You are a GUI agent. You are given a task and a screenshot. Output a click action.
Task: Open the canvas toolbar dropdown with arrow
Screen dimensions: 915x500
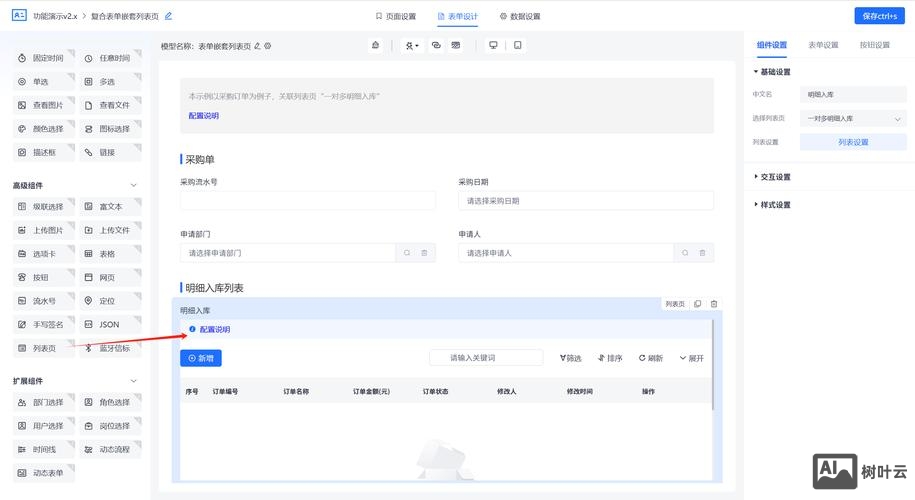pos(412,46)
